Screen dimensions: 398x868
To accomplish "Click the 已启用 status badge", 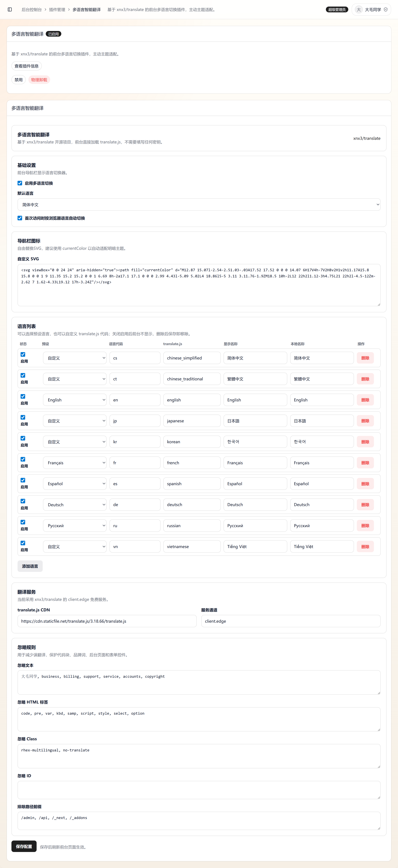I will pyautogui.click(x=54, y=34).
